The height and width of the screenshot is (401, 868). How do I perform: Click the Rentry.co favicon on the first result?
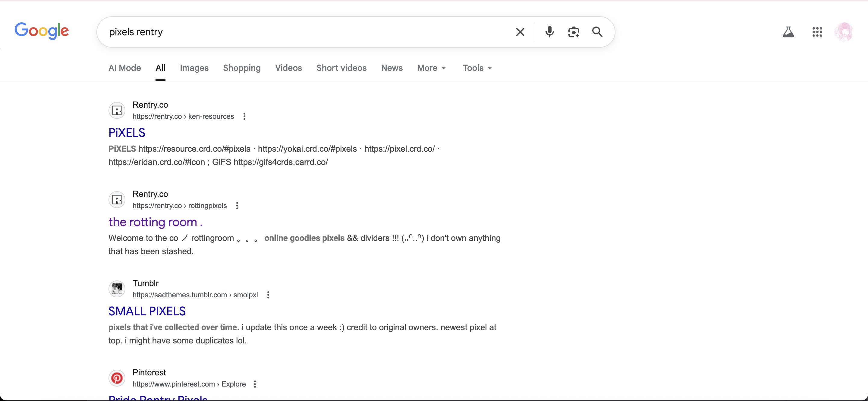pos(117,110)
